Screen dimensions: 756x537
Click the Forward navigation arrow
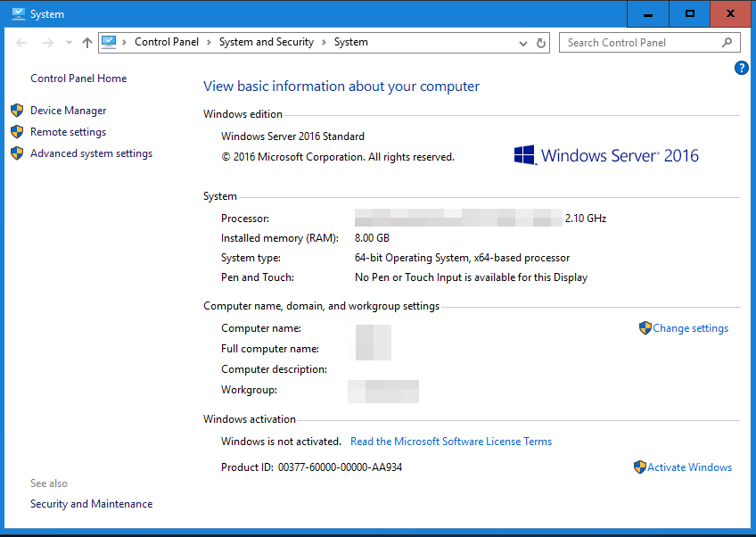click(x=48, y=43)
